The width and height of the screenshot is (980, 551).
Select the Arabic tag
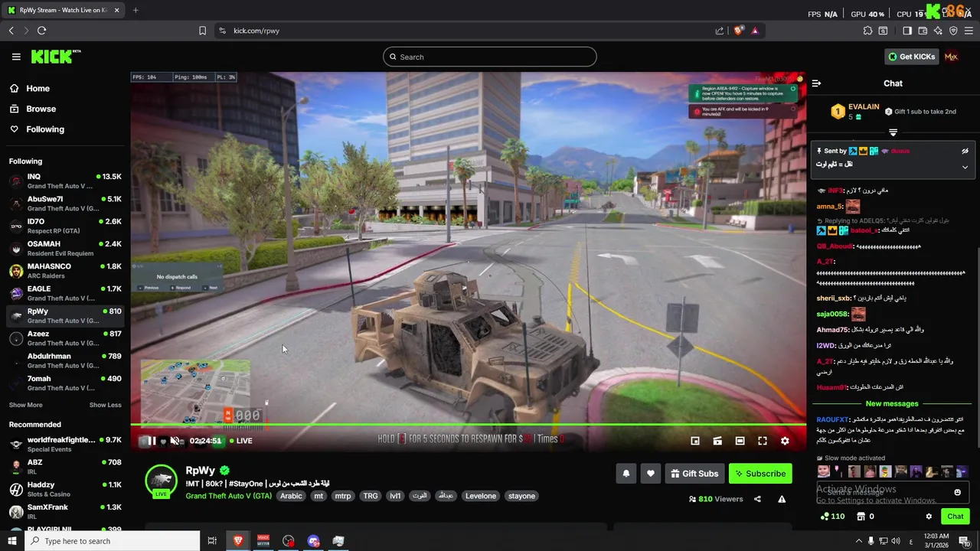291,496
